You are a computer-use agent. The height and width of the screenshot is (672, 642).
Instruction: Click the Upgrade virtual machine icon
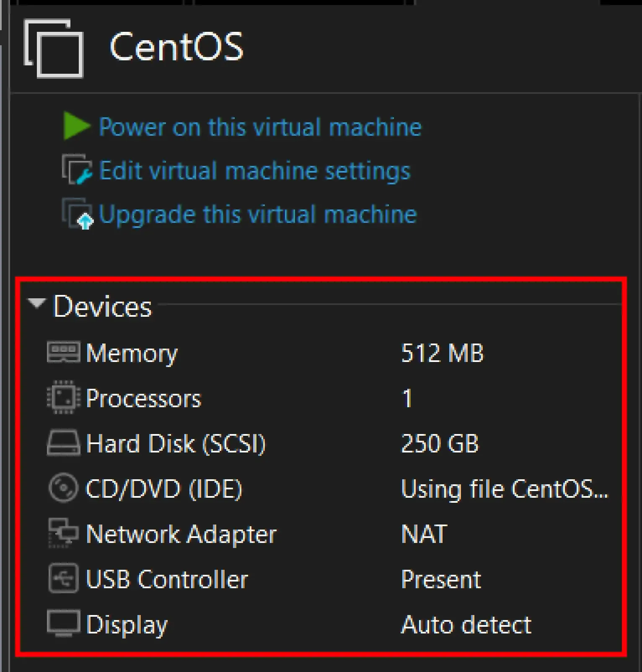[x=77, y=214]
